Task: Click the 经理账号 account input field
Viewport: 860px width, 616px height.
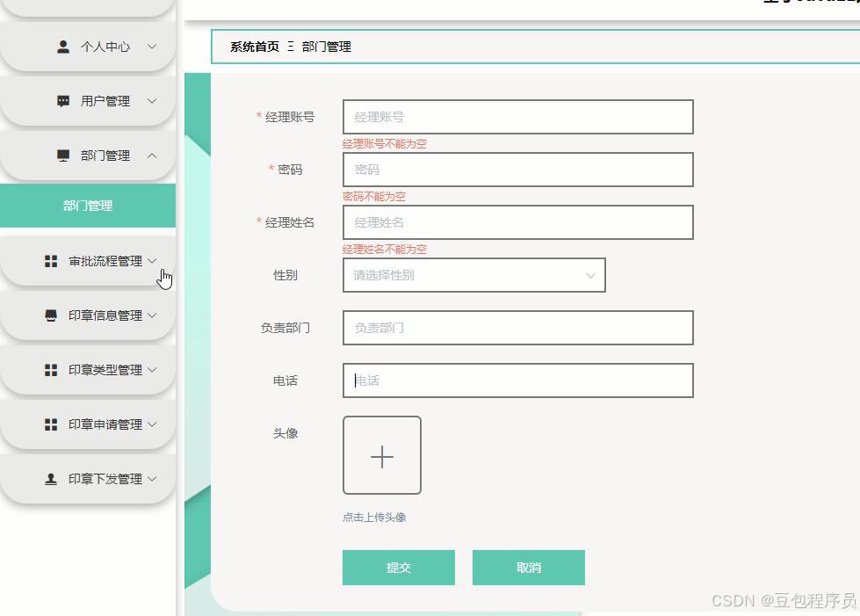Action: point(517,116)
